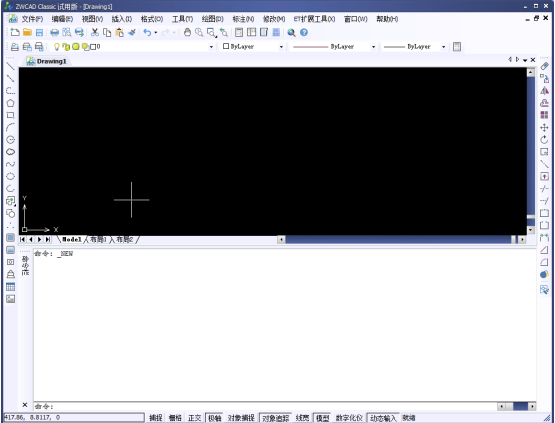555x423 pixels.
Task: Open the Help question mark icon
Action: click(304, 33)
